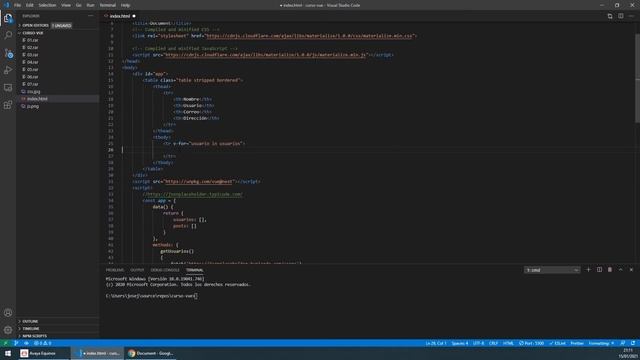The image size is (640, 360).
Task: Open the Remote Explorer view
Action: click(8, 87)
